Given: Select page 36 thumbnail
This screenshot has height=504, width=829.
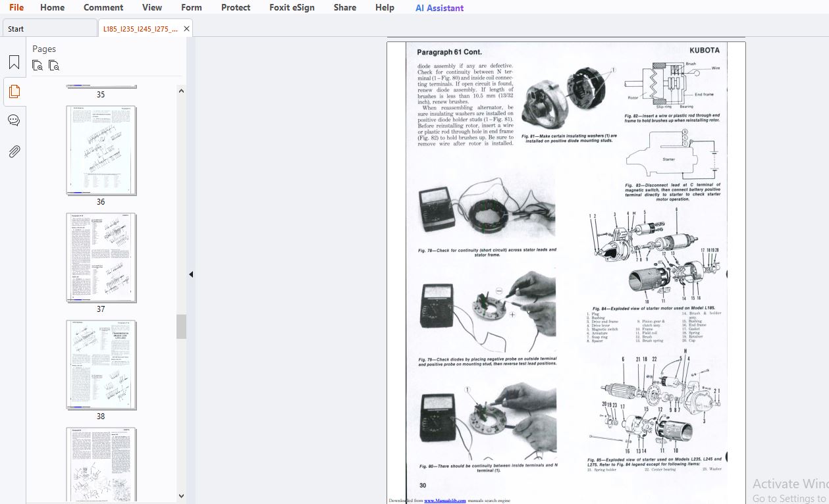Looking at the screenshot, I should coord(101,151).
